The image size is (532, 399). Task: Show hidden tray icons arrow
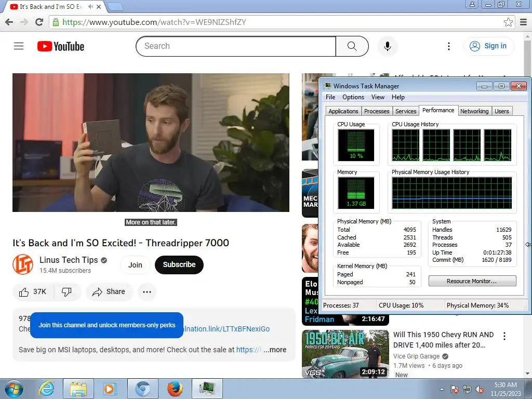442,389
